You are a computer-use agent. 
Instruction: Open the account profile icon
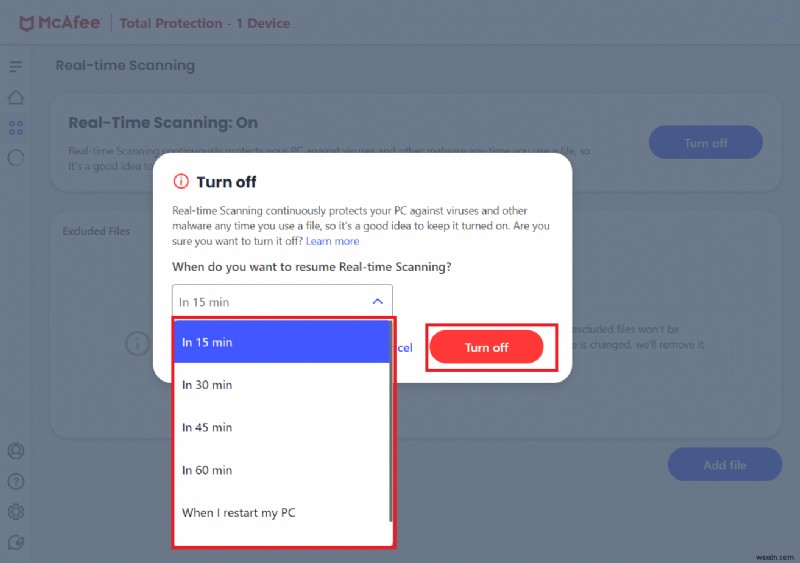tap(15, 452)
